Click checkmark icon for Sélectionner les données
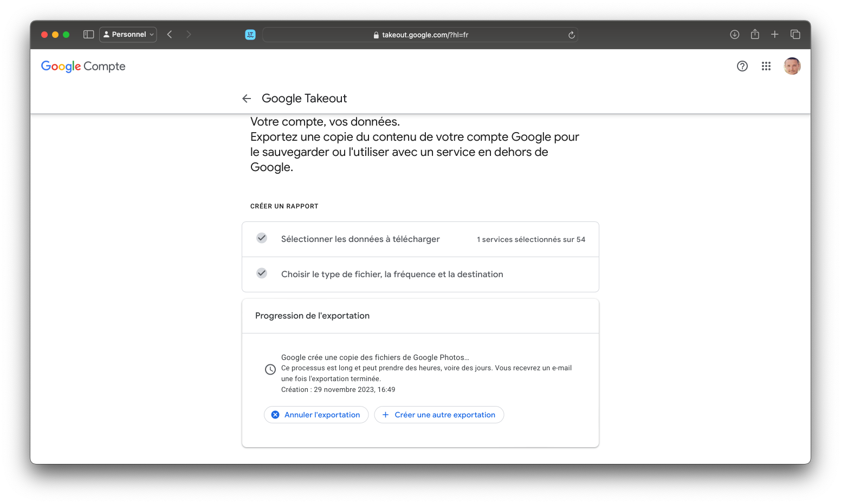The height and width of the screenshot is (504, 841). [262, 238]
